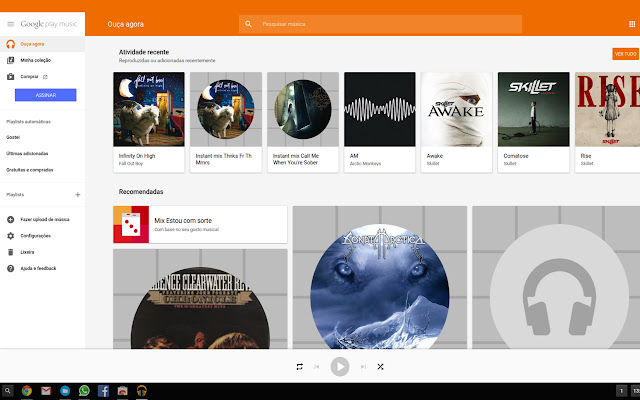Viewport: 640px width, 400px height.
Task: Skip to the previous track
Action: (x=317, y=367)
